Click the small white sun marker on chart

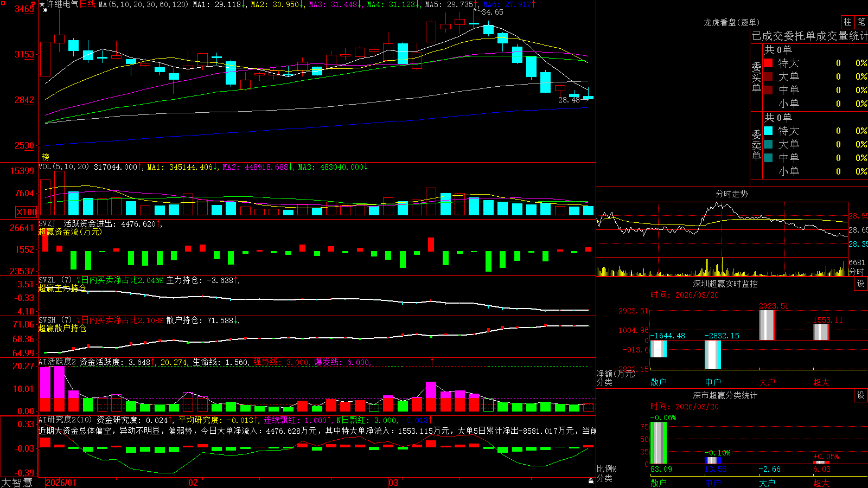45,10
